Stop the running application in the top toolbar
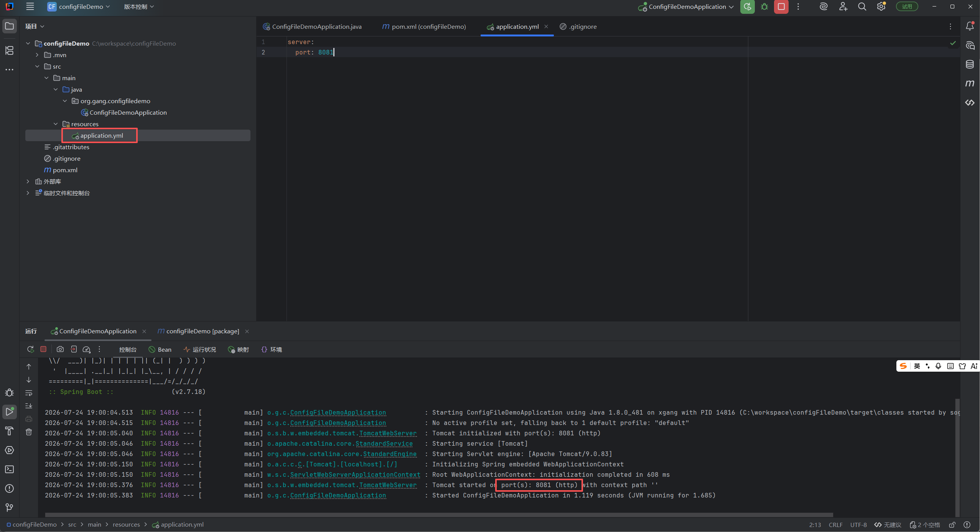Viewport: 980px width, 532px height. (781, 7)
